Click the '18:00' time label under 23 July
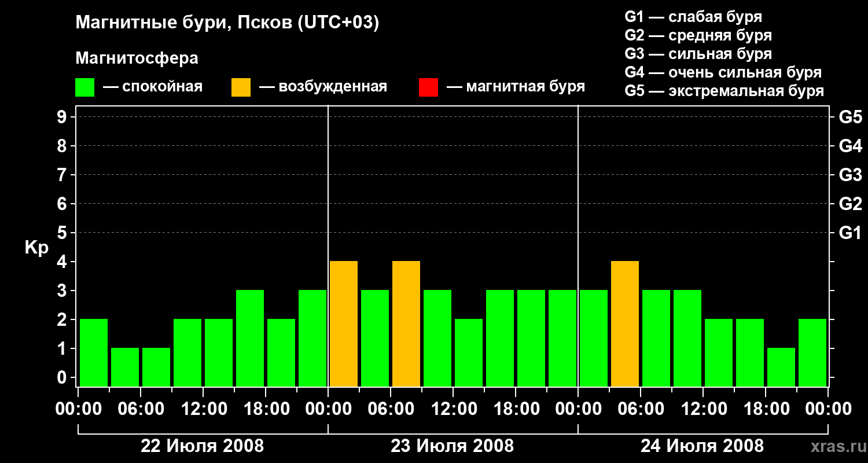The image size is (868, 463). pyautogui.click(x=516, y=409)
